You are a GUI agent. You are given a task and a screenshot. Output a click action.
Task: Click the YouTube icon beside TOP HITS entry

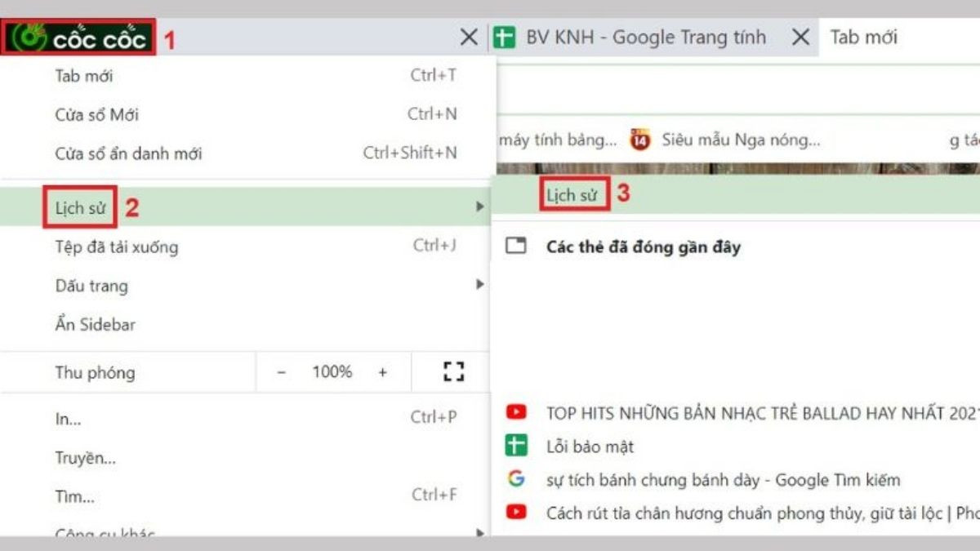pos(514,412)
